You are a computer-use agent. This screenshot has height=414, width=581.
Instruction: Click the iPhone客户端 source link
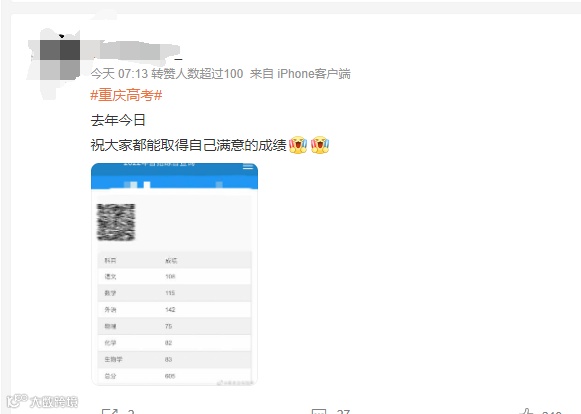313,74
